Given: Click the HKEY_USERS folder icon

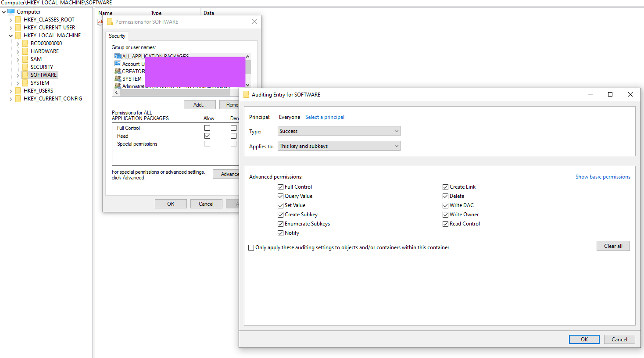Looking at the screenshot, I should click(x=18, y=91).
